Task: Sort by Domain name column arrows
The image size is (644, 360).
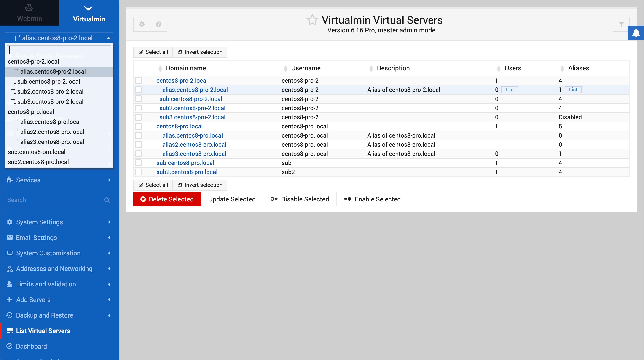Action: tap(161, 68)
